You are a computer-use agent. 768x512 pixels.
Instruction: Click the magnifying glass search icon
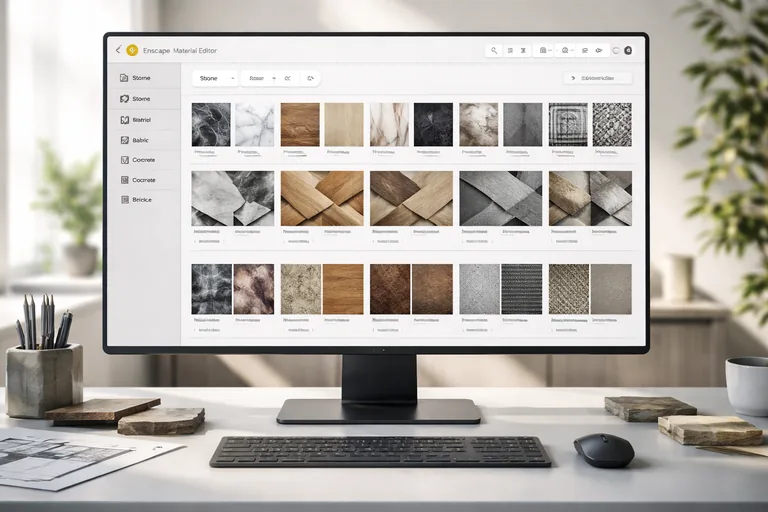494,50
